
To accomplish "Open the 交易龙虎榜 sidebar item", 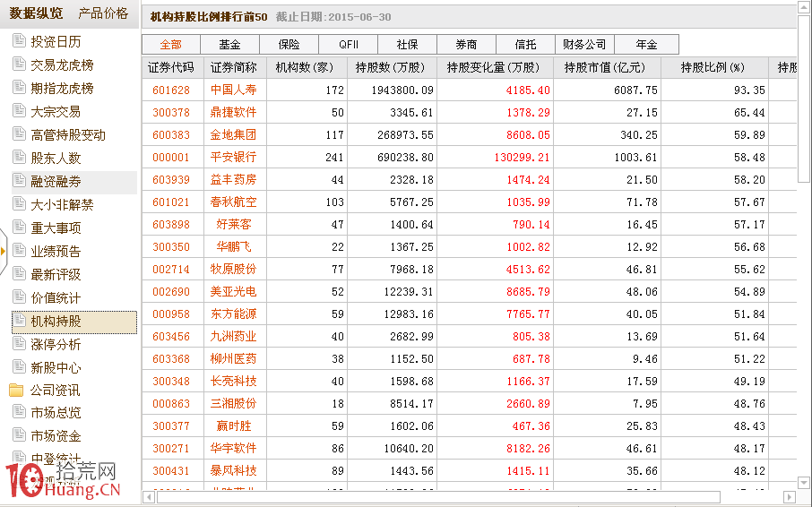I will click(62, 64).
